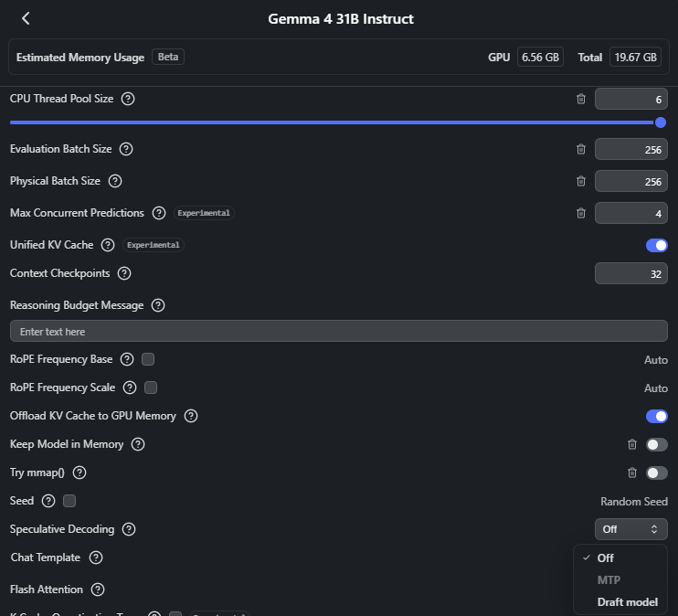Enable Keep Model in Memory
This screenshot has width=678, height=616.
click(x=656, y=445)
